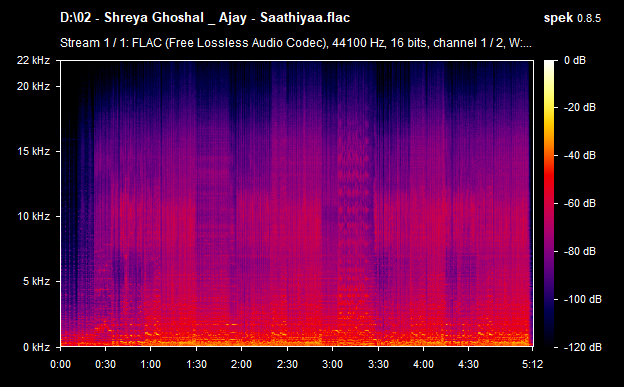The image size is (624, 387).
Task: Click the -60 dB scale label
Action: tap(580, 203)
